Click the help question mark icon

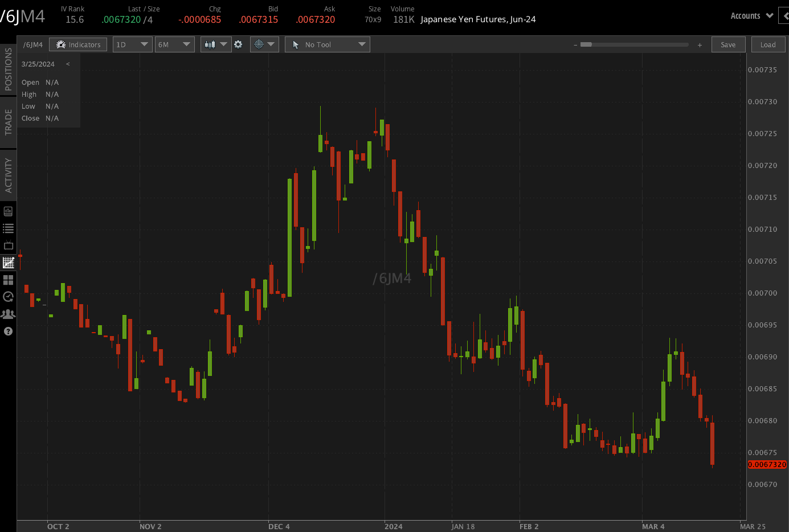8,331
